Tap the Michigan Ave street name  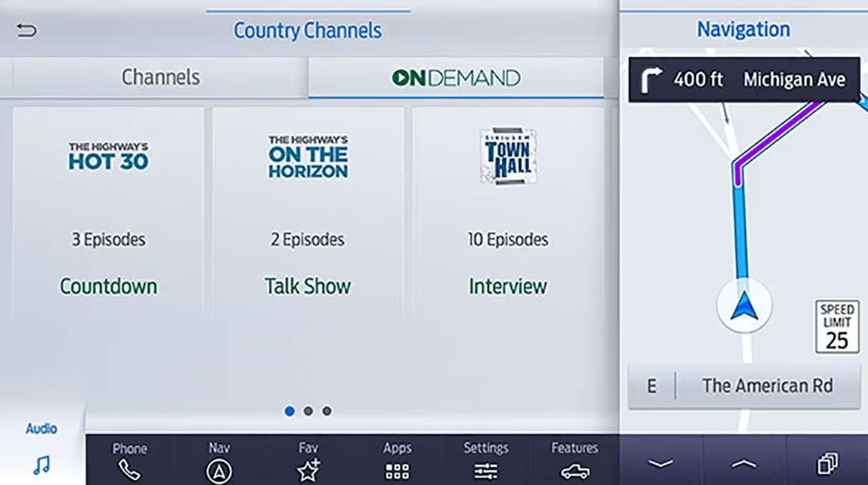(794, 79)
